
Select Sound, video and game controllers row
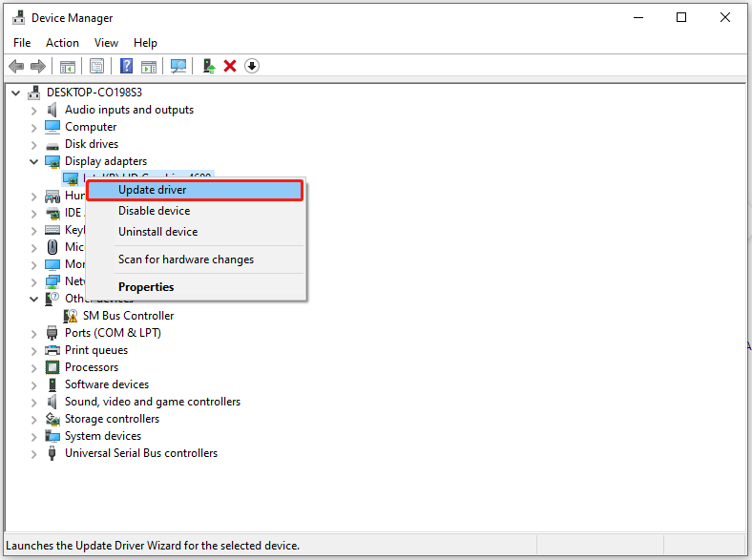pos(153,402)
